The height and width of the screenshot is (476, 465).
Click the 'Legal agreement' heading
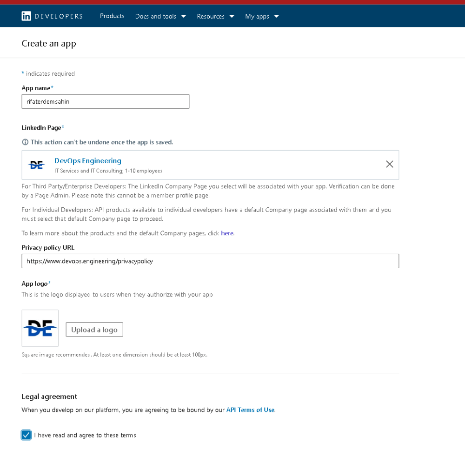pyautogui.click(x=49, y=397)
